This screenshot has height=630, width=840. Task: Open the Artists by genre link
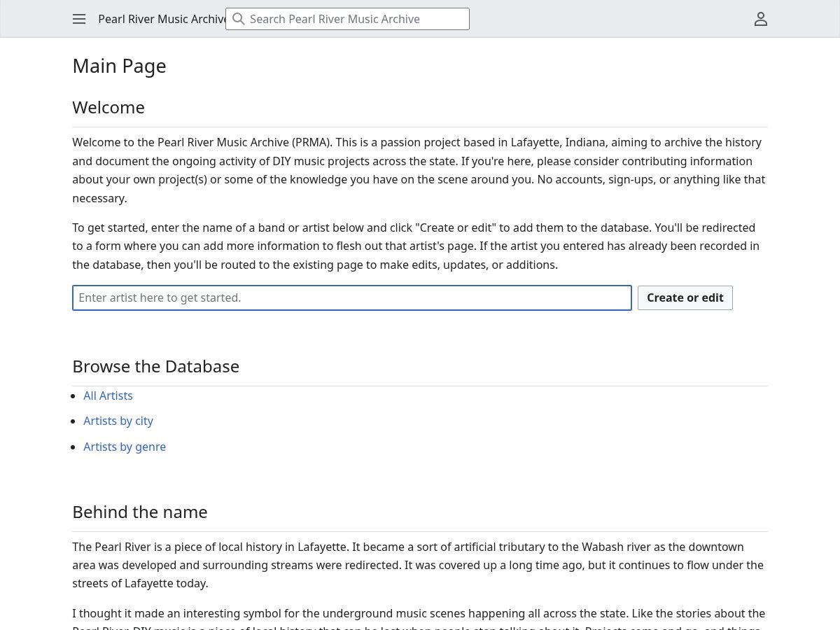[x=125, y=447]
